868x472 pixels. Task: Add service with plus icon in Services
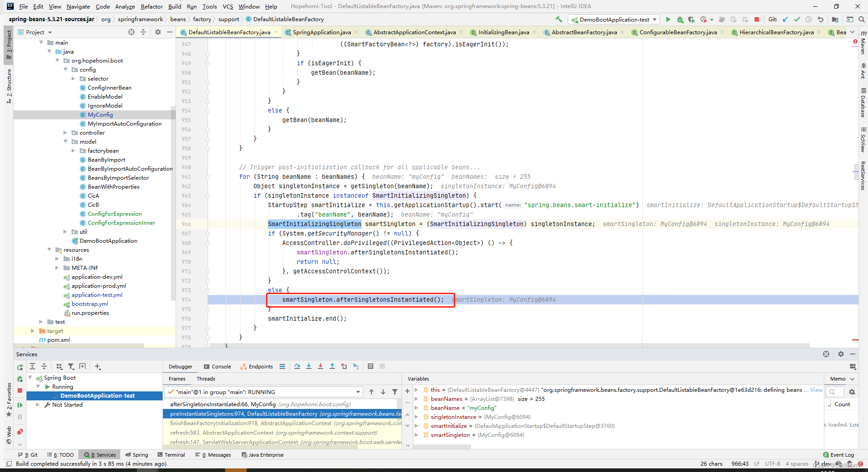point(98,366)
